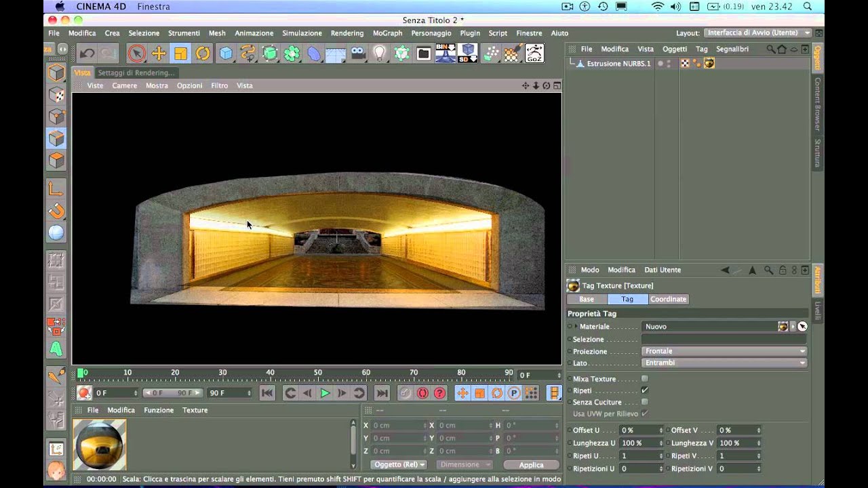Image resolution: width=868 pixels, height=488 pixels.
Task: Toggle the Ripeti checkbox
Action: 645,390
